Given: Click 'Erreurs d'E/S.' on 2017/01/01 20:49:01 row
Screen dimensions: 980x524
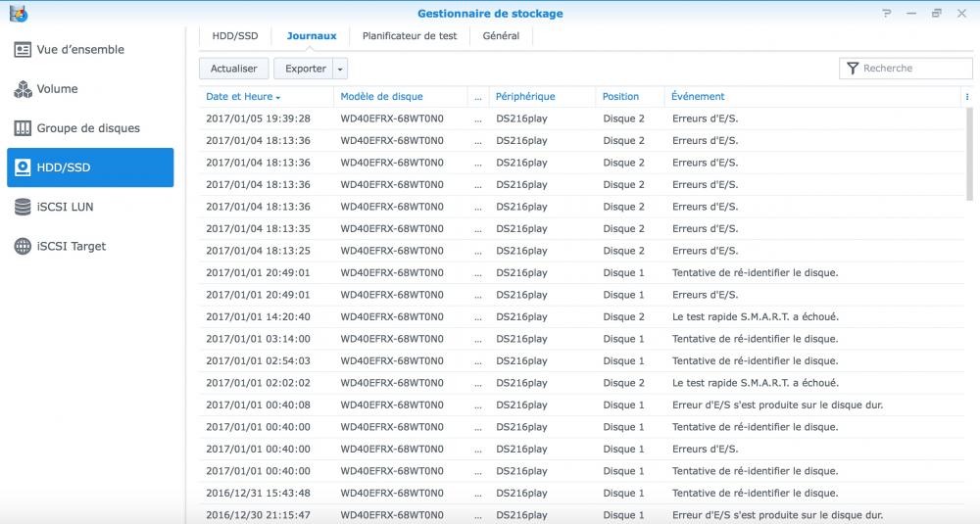Looking at the screenshot, I should 705,295.
